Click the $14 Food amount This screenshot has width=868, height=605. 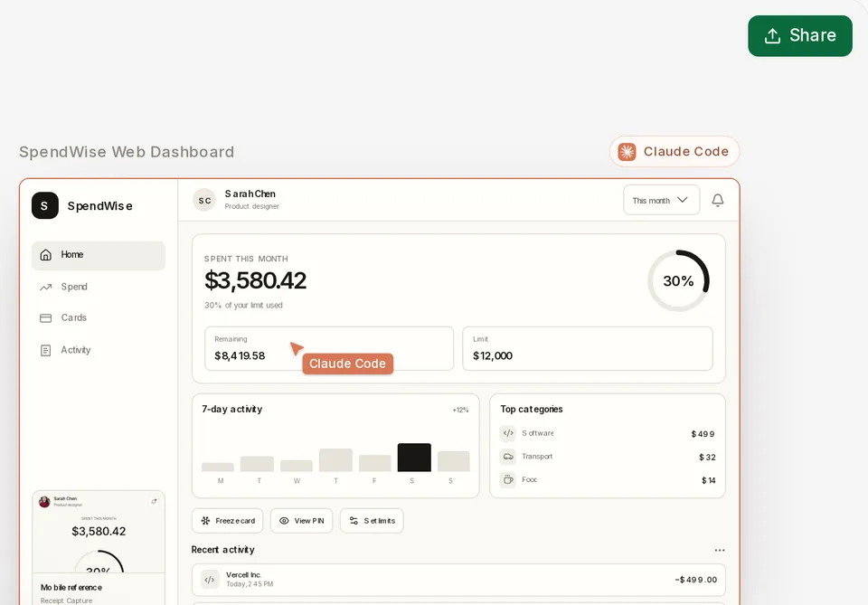click(x=709, y=480)
